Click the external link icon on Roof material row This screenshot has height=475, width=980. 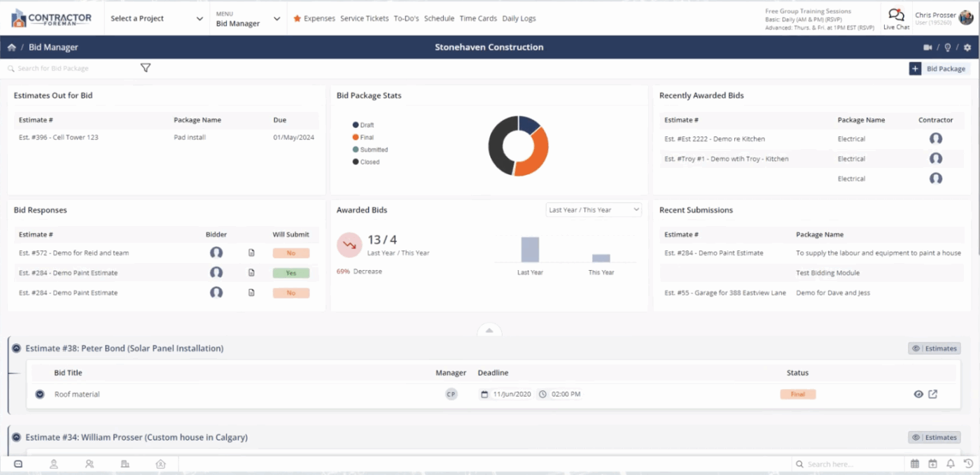coord(932,394)
